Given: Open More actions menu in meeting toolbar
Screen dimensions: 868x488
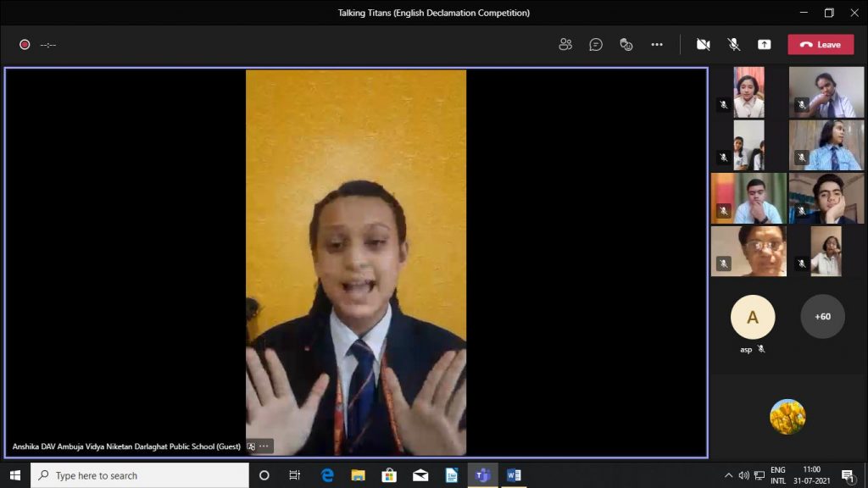Looking at the screenshot, I should pyautogui.click(x=657, y=44).
